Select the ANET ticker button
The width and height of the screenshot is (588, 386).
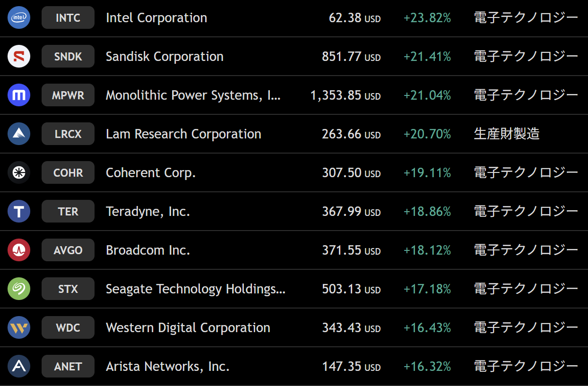68,367
